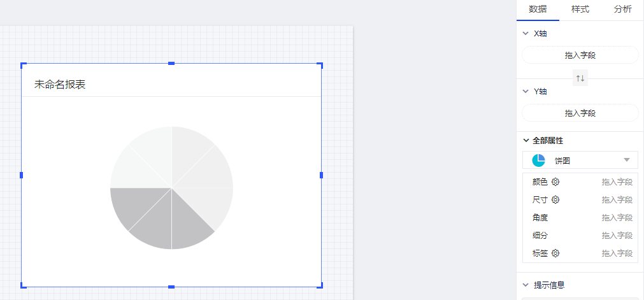Select the 数据 tab
Viewport: 644px width, 300px height.
538,10
